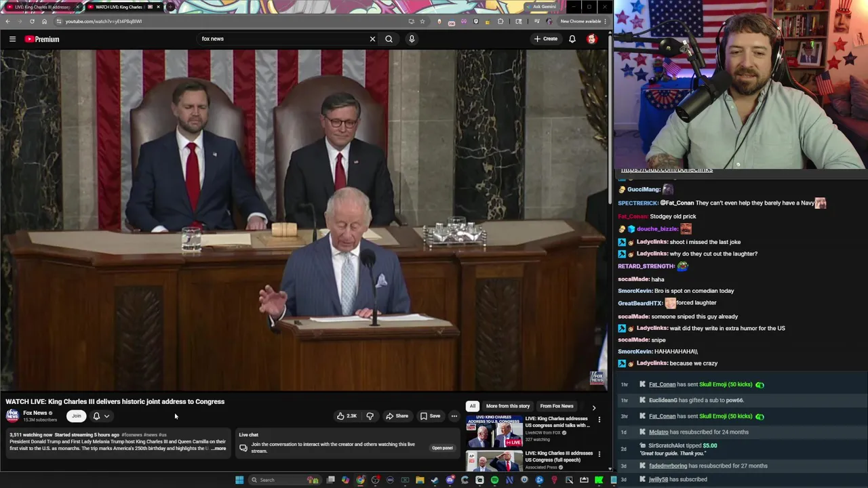
Task: Like the video with thumbs up
Action: pyautogui.click(x=347, y=416)
